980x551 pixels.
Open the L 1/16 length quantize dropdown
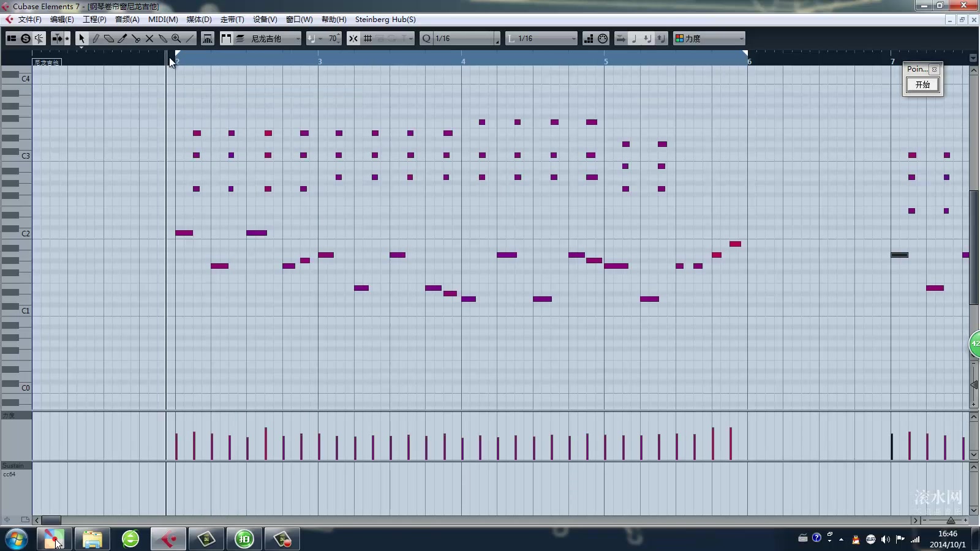click(x=543, y=39)
